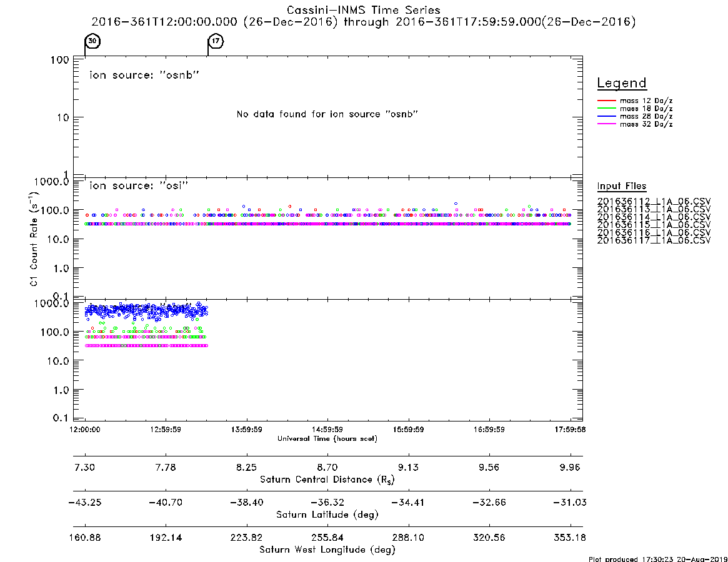Click the 10.0 y-axis label of the middle panel
The height and width of the screenshot is (562, 728).
58,239
